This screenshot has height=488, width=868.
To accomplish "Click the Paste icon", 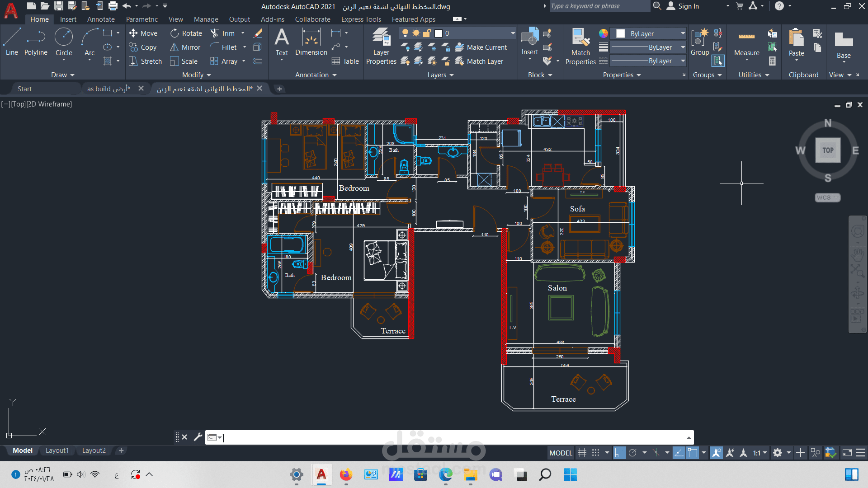I will [x=796, y=42].
